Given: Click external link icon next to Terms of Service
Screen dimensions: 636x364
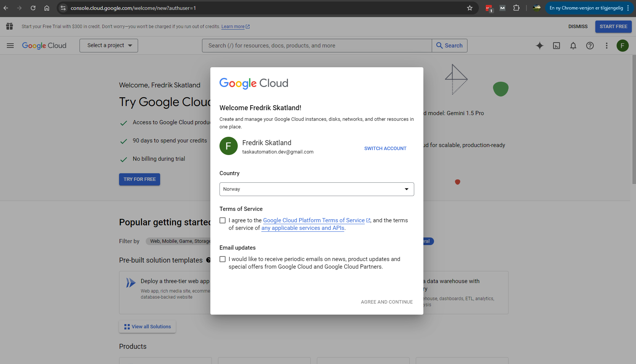Looking at the screenshot, I should 368,220.
